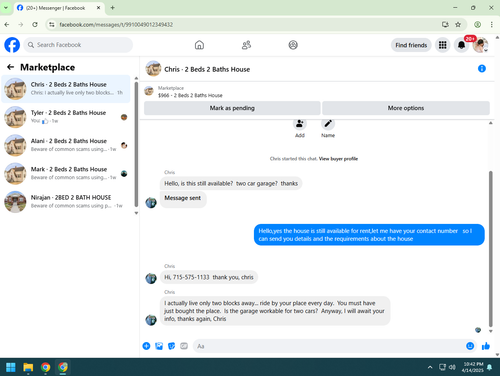Open Nirajan 2BED 2 BATH HOUSE chat
500x376 pixels.
tap(66, 202)
